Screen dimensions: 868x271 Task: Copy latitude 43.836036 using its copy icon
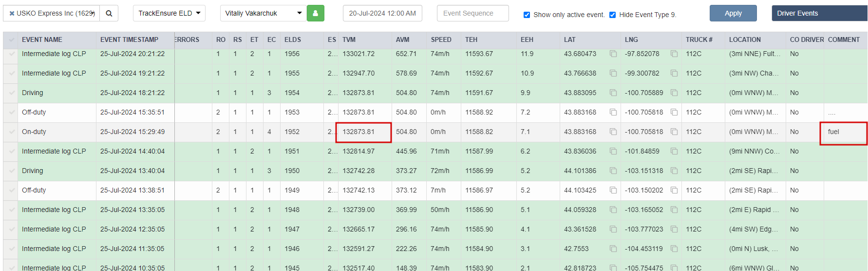point(613,151)
